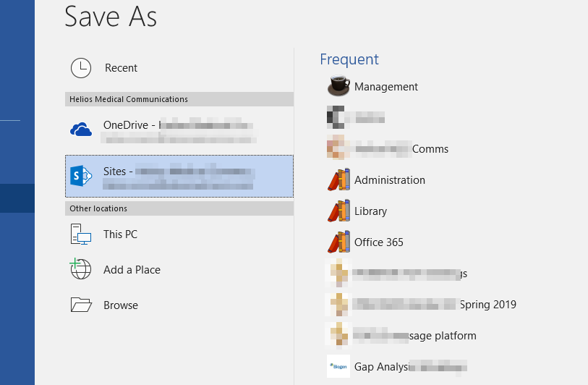
Task: Open the Administration frequent folder
Action: 390,180
